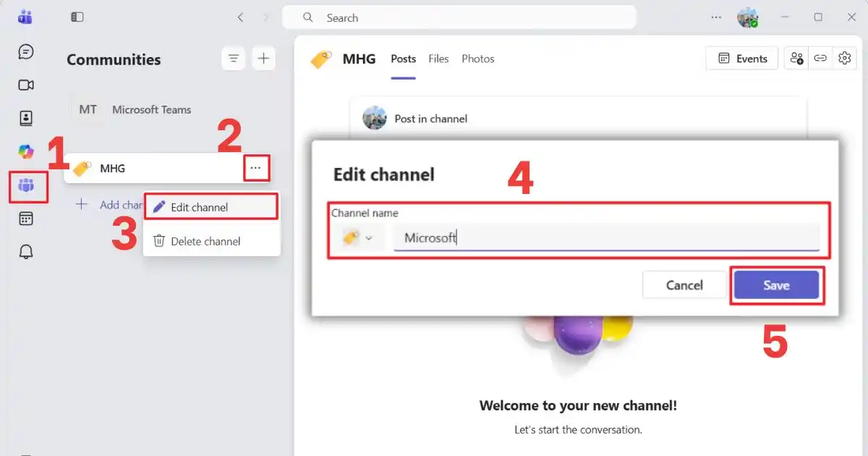Click the MT community avatar
Image resolution: width=868 pixels, height=456 pixels.
[x=88, y=110]
